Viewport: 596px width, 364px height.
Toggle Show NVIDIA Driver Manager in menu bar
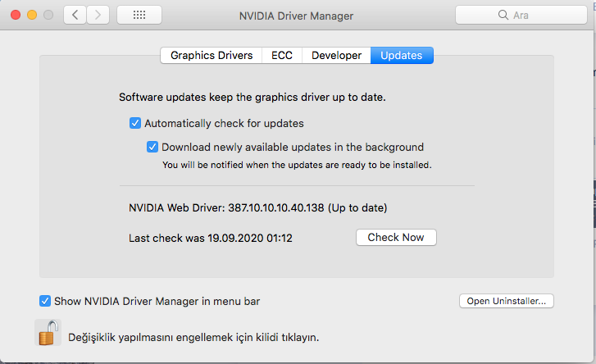[x=45, y=301]
